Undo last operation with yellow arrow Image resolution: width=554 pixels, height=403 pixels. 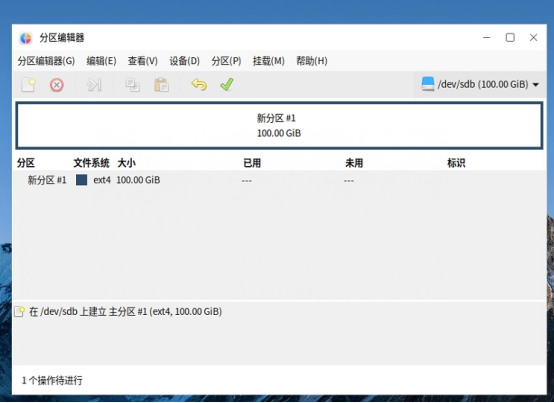coord(199,84)
